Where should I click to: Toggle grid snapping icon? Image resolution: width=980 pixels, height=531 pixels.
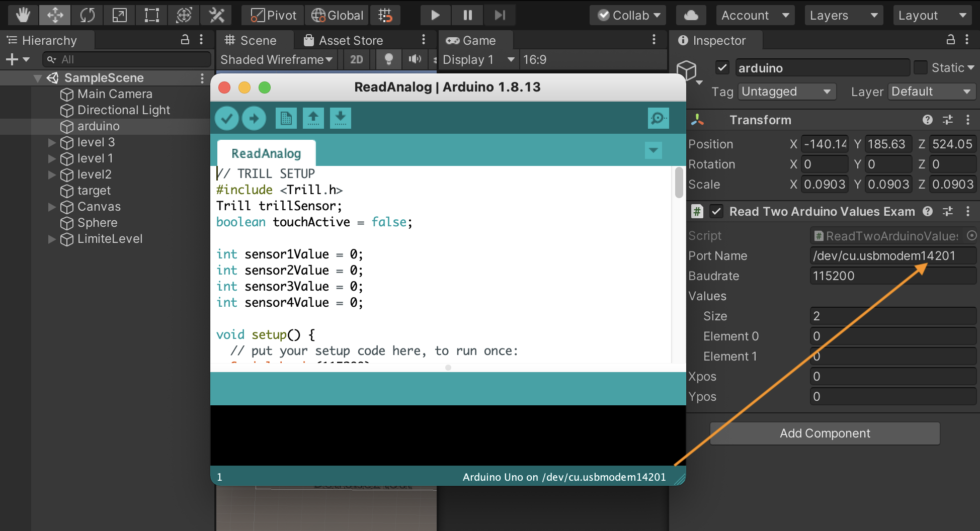[385, 15]
